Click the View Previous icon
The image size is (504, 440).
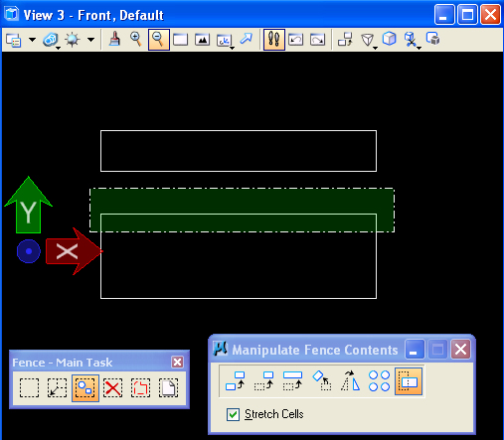[x=296, y=40]
